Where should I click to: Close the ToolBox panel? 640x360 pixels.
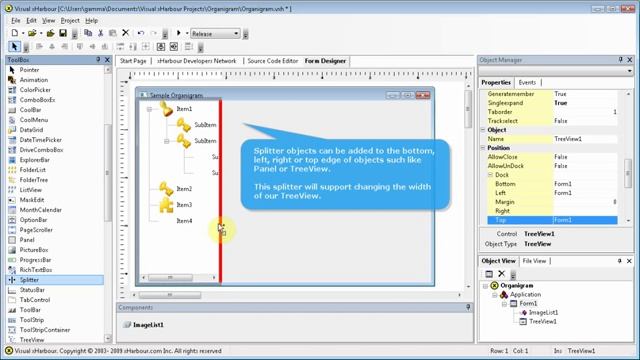pyautogui.click(x=107, y=60)
